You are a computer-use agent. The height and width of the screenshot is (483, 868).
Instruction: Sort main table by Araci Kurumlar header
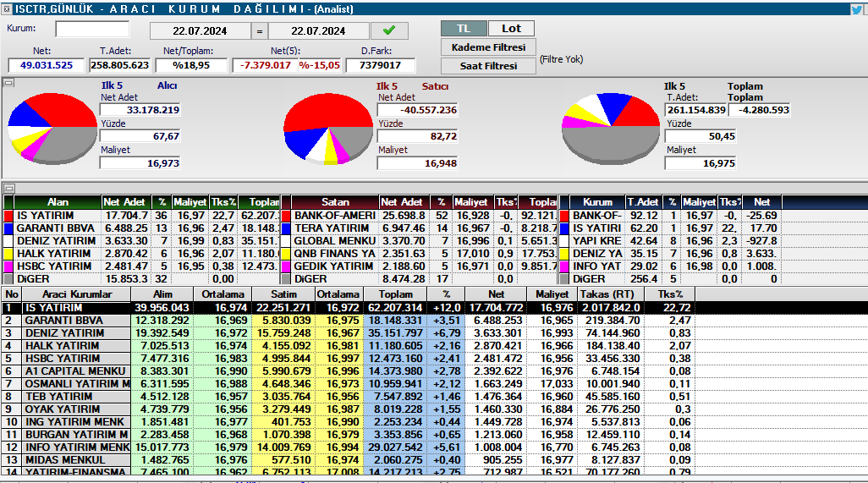[x=77, y=295]
